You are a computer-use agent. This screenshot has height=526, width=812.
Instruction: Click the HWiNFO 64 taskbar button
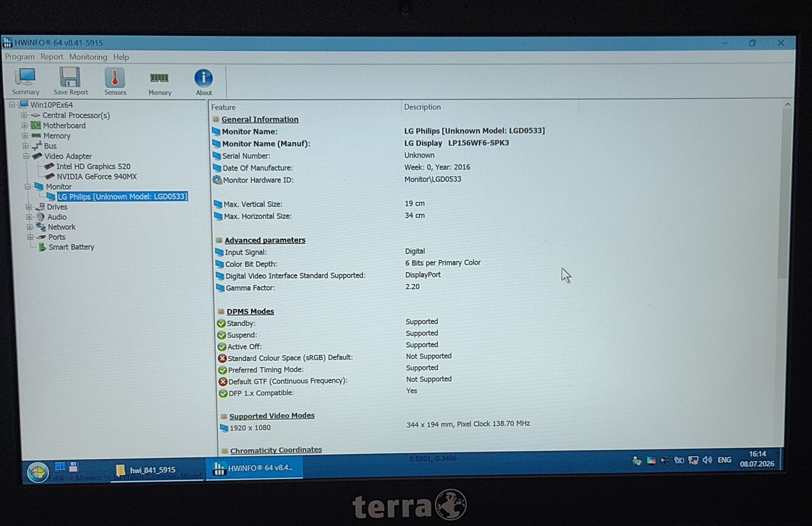(x=254, y=468)
